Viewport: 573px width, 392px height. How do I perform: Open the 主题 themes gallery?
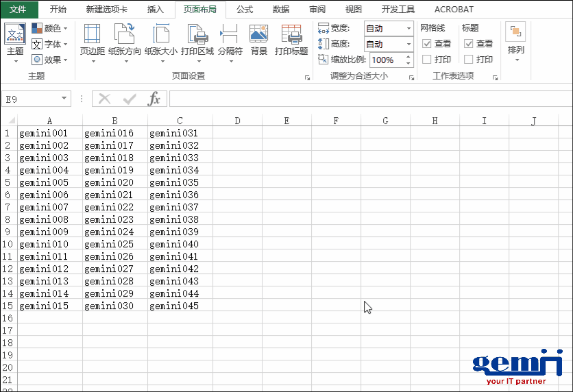click(x=15, y=43)
